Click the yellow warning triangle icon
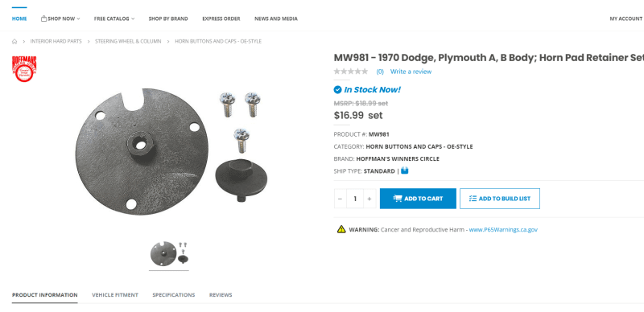The width and height of the screenshot is (644, 312). pyautogui.click(x=341, y=229)
